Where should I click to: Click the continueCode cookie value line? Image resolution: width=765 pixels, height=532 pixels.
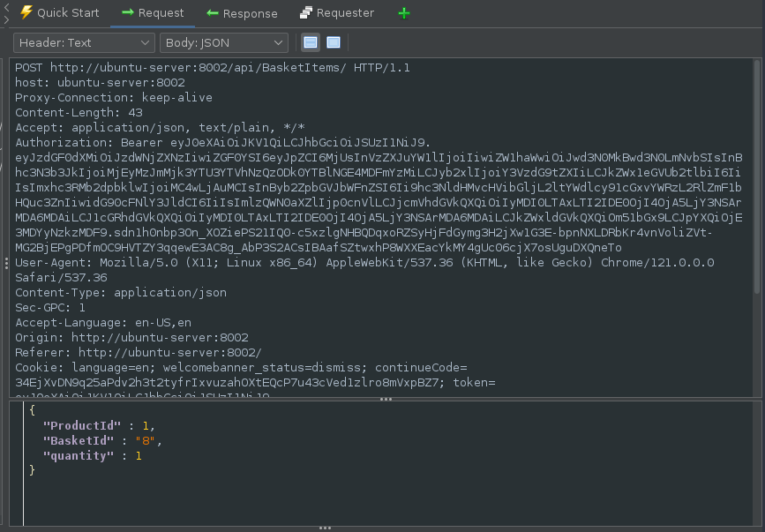[x=255, y=382]
